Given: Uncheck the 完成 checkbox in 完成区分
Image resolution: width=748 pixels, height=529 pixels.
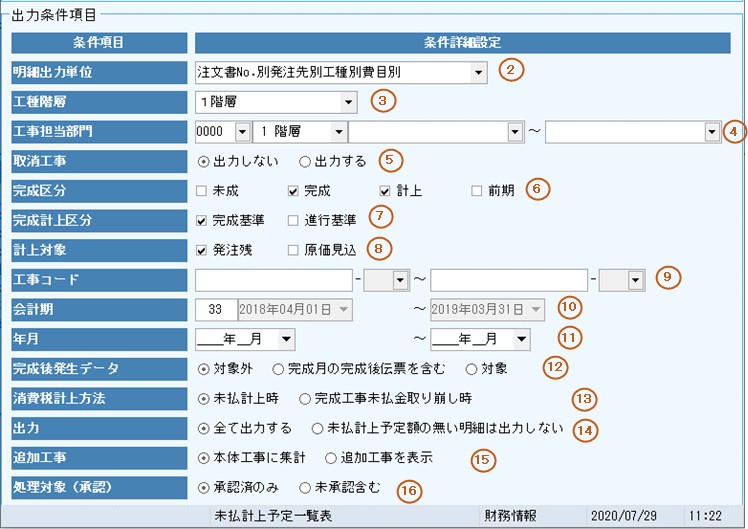Looking at the screenshot, I should click(x=293, y=190).
